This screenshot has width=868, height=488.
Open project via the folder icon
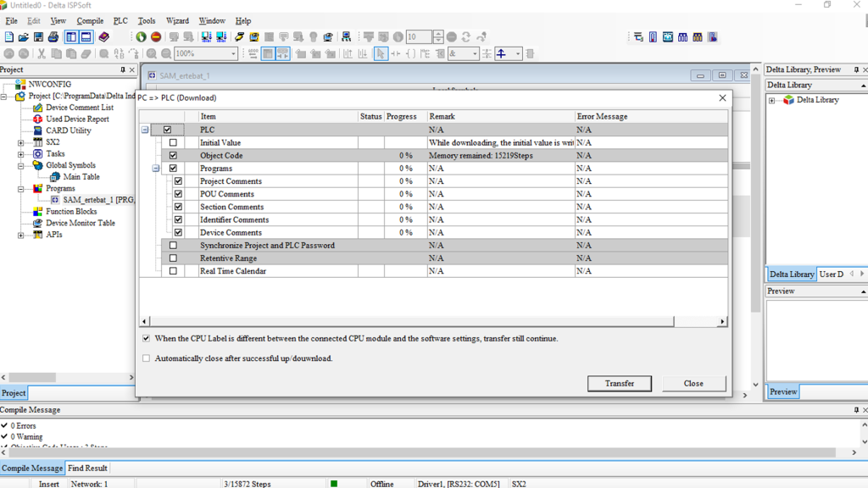pos(23,37)
